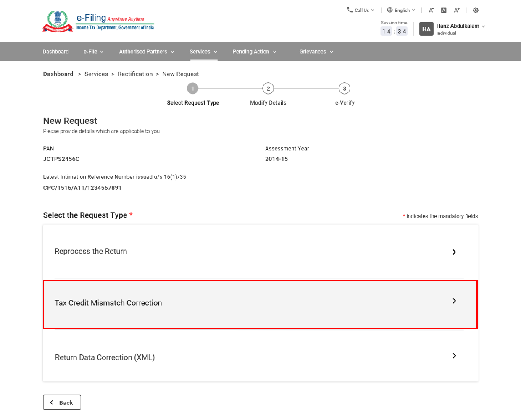The width and height of the screenshot is (521, 420).
Task: Open the Grievances menu
Action: [x=316, y=52]
